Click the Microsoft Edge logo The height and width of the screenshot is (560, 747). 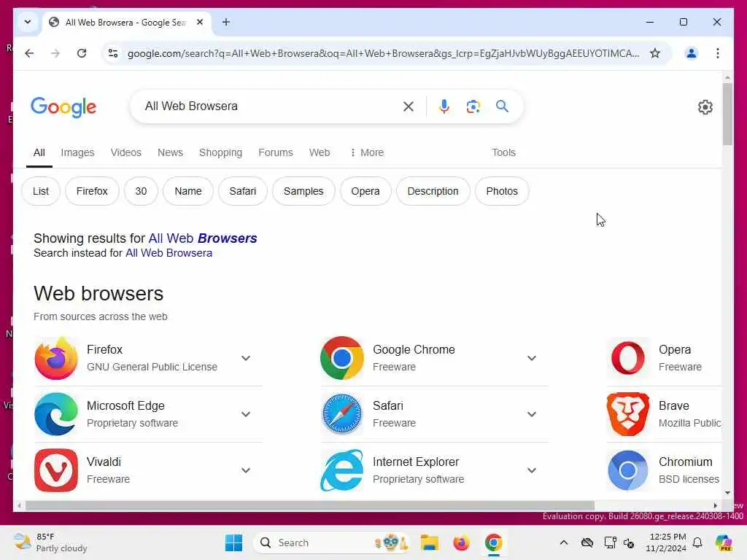(56, 414)
